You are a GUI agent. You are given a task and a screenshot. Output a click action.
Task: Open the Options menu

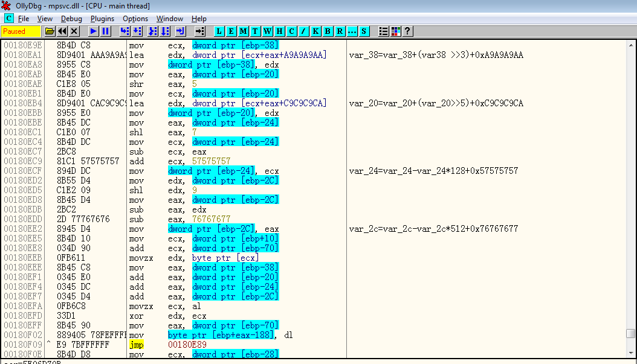pyautogui.click(x=135, y=19)
